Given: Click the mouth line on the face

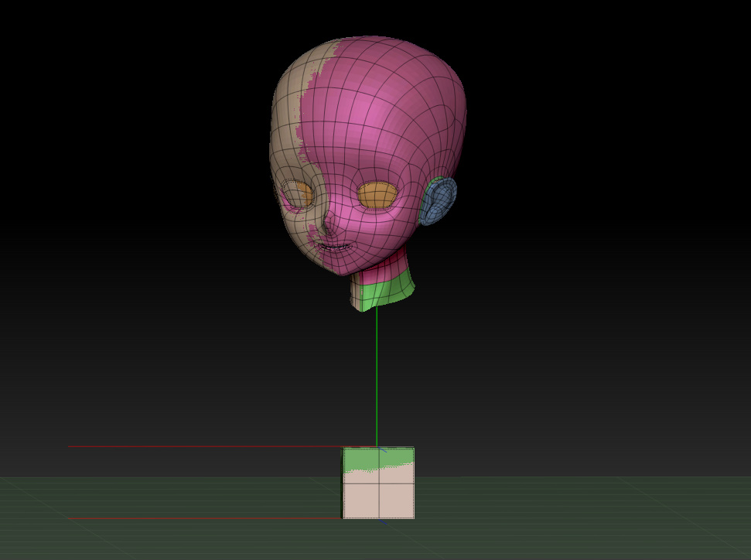Looking at the screenshot, I should point(334,248).
